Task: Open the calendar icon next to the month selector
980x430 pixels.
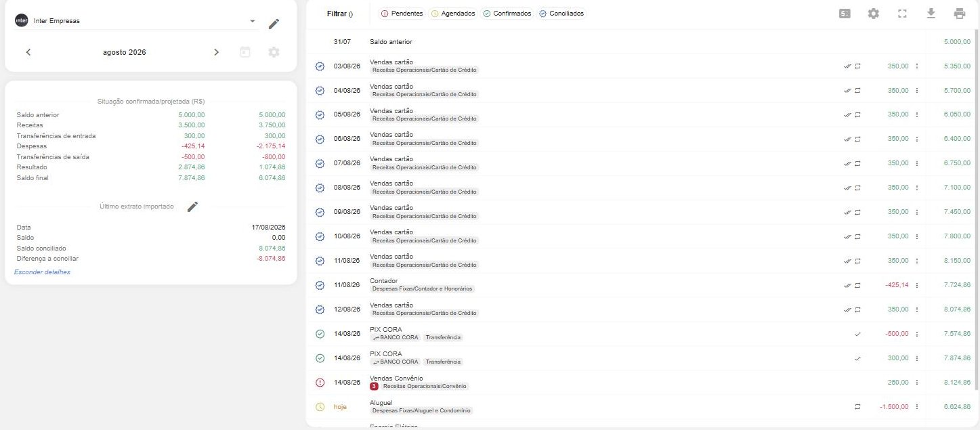Action: click(x=245, y=52)
